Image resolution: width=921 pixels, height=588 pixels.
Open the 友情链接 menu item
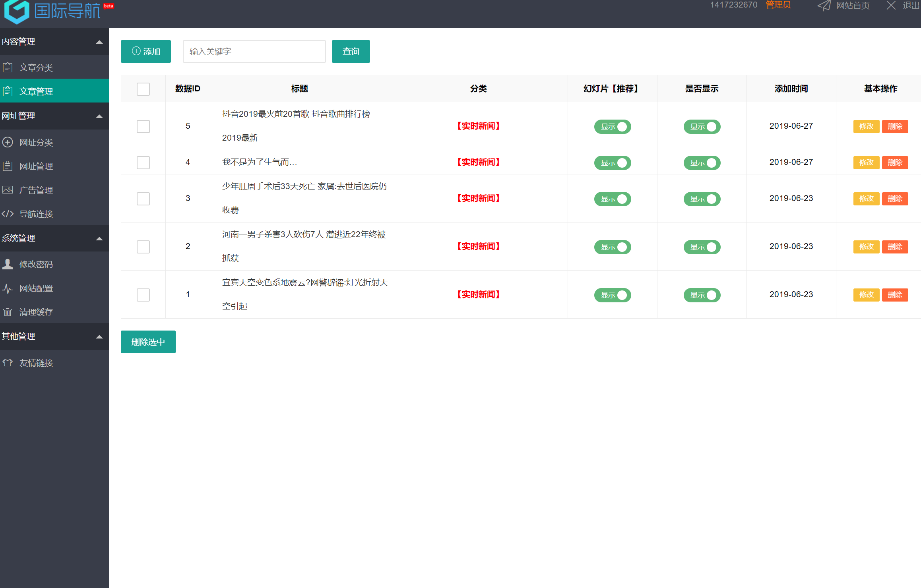(36, 363)
